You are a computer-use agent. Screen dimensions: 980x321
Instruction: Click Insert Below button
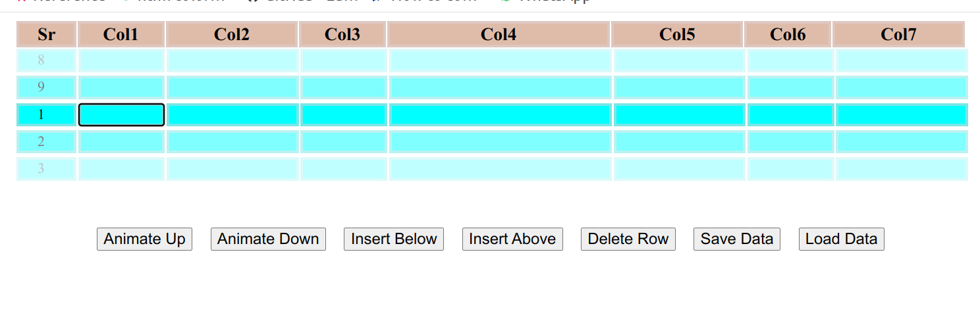pos(394,239)
